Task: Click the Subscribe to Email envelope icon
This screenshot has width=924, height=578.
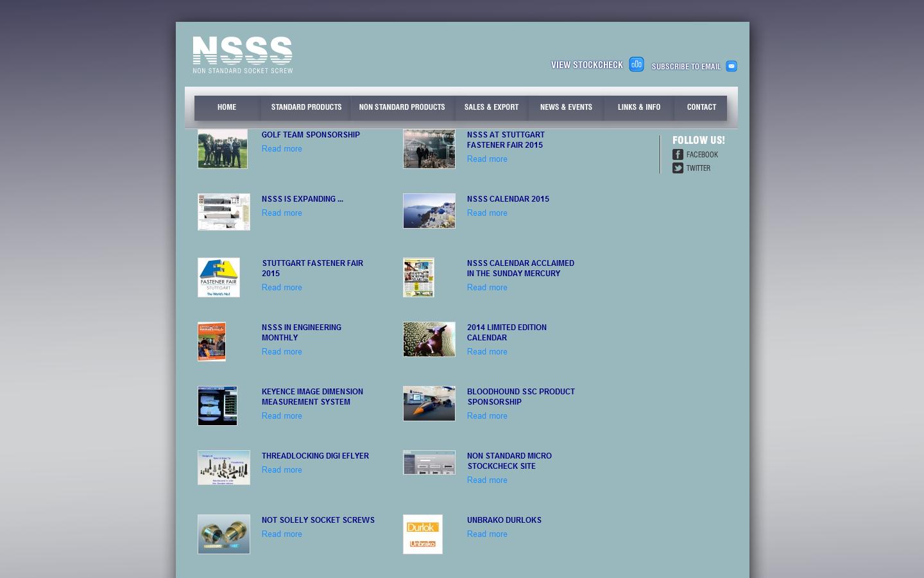Action: coord(731,66)
